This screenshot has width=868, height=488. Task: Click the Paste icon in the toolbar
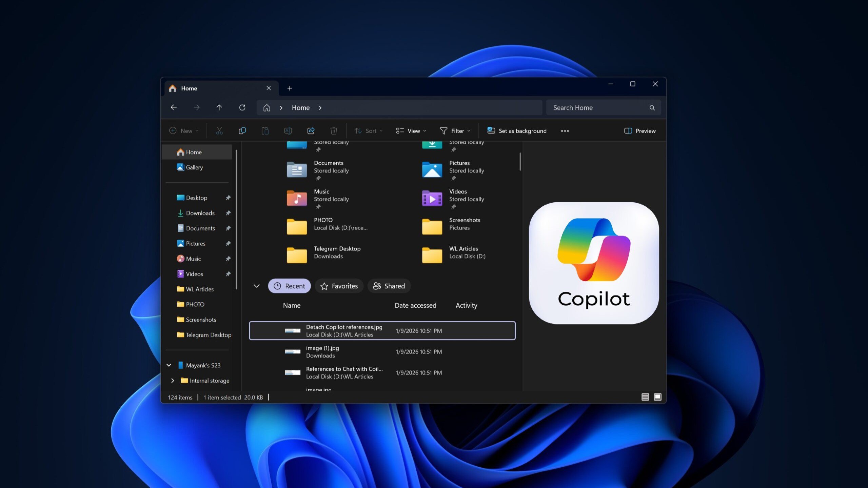[265, 130]
